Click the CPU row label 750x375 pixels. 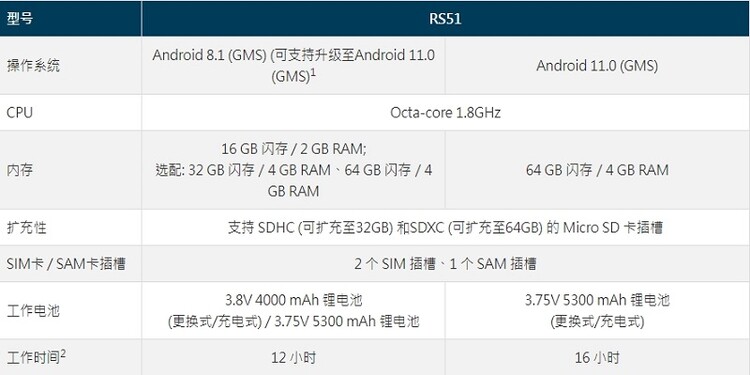20,112
